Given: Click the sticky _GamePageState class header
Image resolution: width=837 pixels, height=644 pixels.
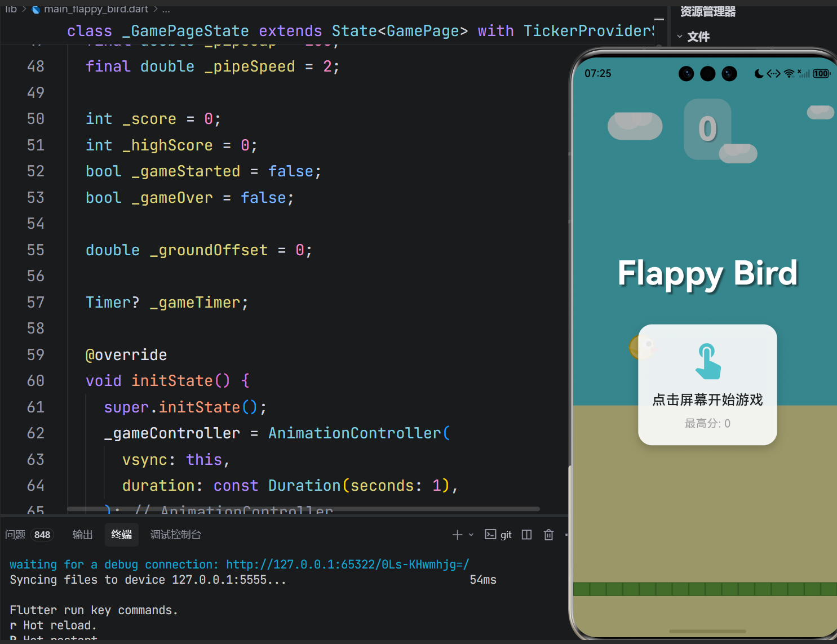Looking at the screenshot, I should click(x=360, y=31).
